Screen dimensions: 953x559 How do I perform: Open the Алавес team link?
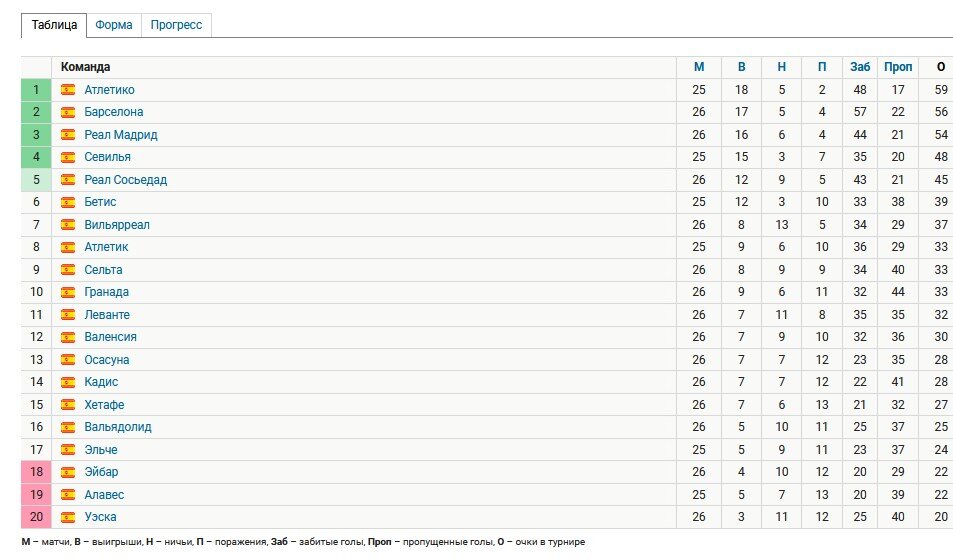coord(104,494)
